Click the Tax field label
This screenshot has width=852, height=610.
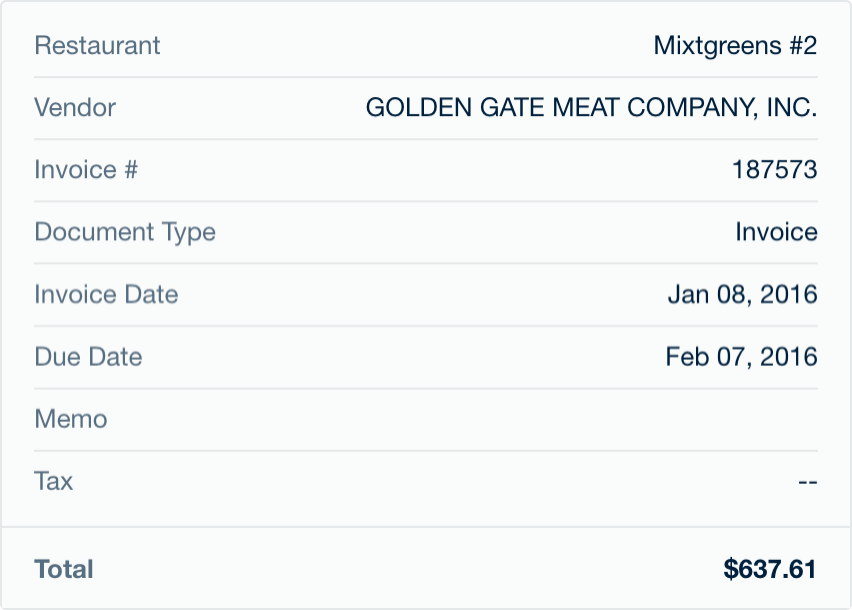(54, 481)
